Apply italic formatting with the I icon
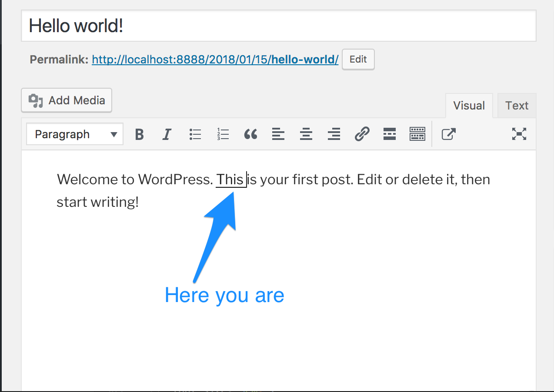Viewport: 554px width, 392px height. tap(167, 134)
